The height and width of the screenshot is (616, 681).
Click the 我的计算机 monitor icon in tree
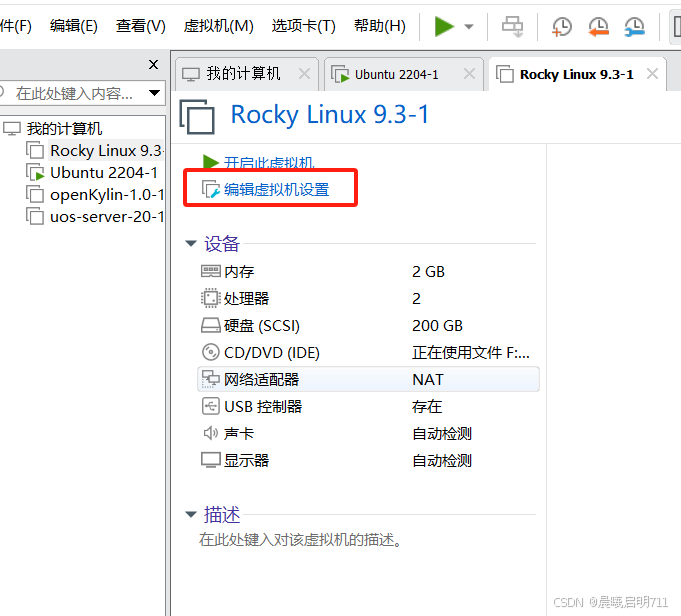[x=12, y=129]
